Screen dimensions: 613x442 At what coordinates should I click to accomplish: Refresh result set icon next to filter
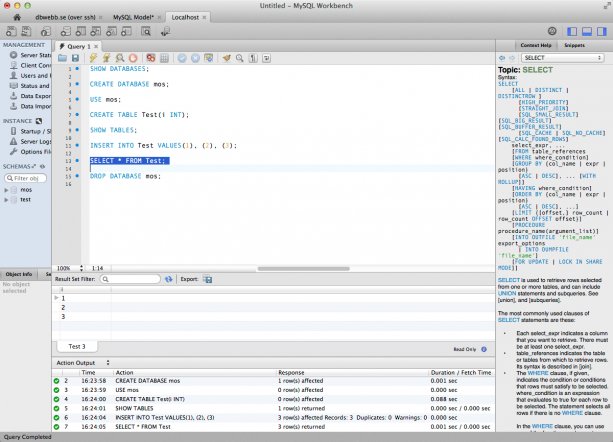click(168, 279)
